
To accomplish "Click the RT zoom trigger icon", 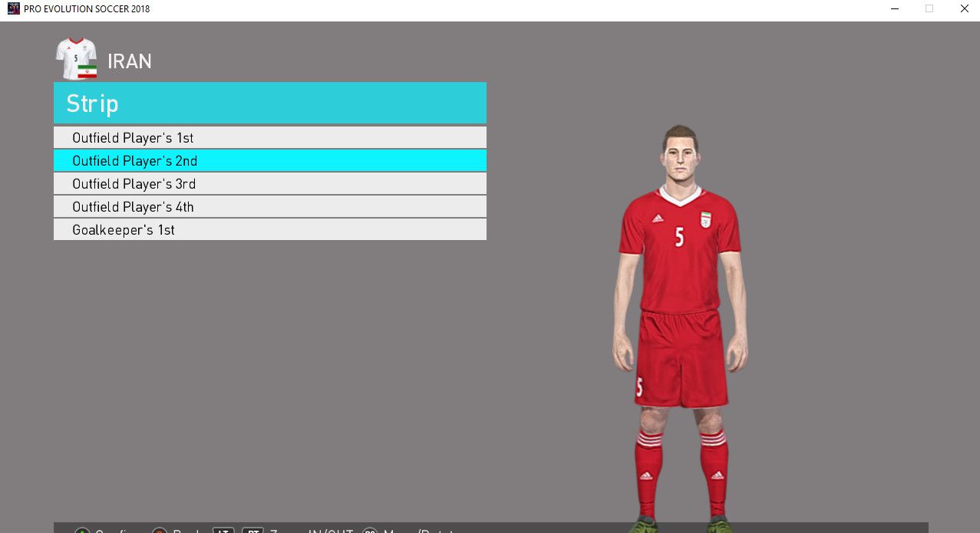I will pyautogui.click(x=252, y=531).
